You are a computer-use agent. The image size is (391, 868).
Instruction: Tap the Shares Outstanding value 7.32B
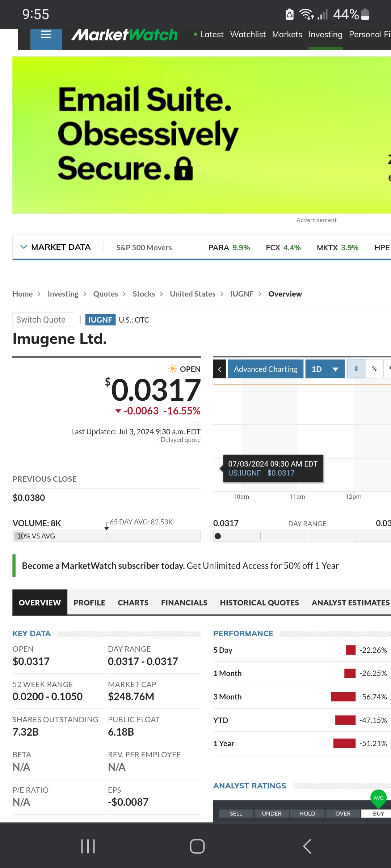pos(26,732)
